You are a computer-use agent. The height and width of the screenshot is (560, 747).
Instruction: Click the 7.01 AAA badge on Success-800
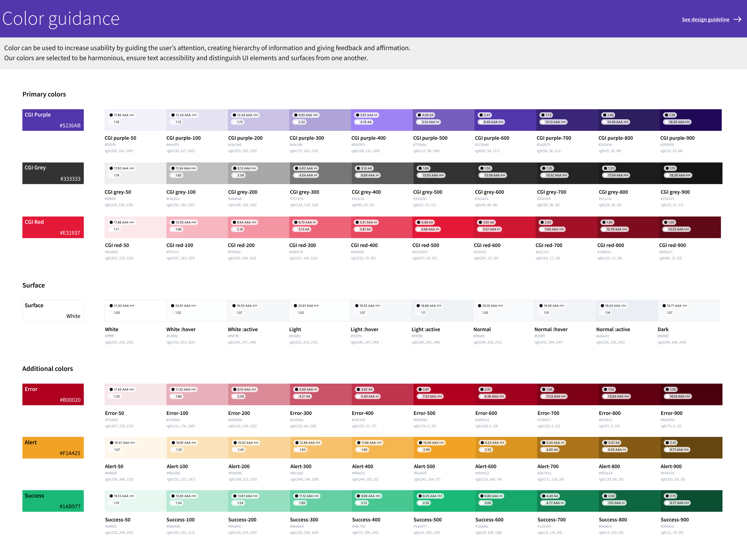coord(615,503)
